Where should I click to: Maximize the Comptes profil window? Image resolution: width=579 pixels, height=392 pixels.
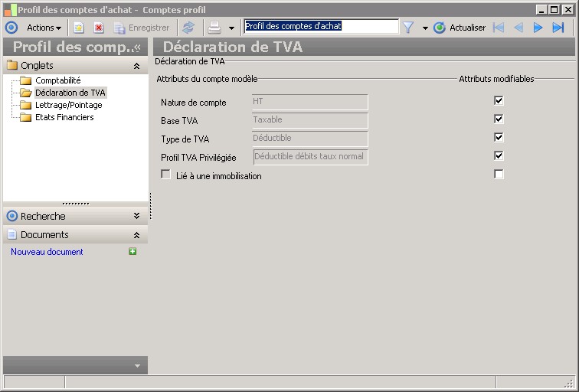[554, 10]
